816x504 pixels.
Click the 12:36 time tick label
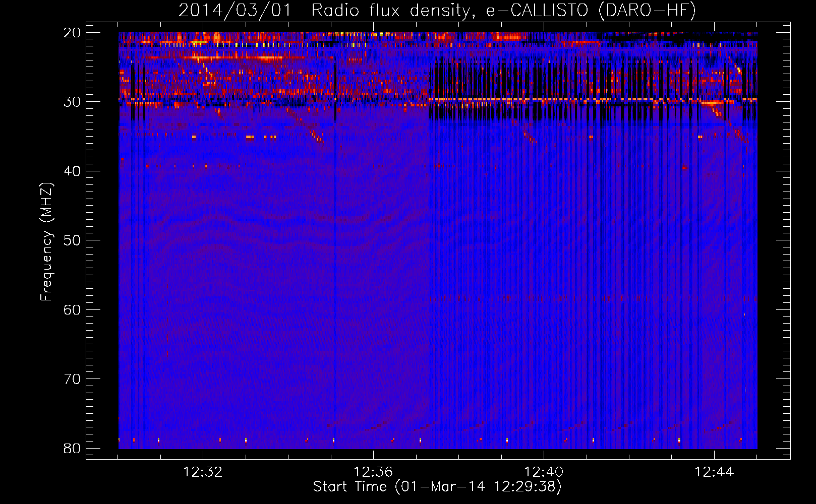(373, 472)
